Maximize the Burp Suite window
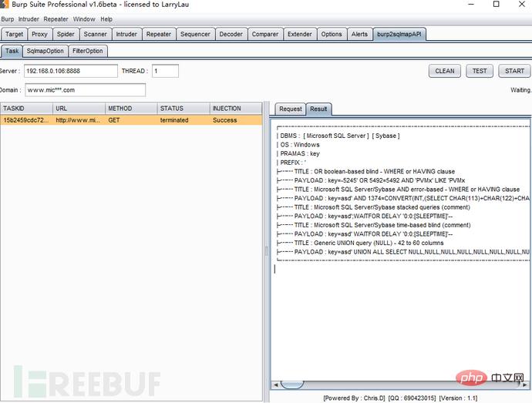The image size is (532, 403). 496,4
